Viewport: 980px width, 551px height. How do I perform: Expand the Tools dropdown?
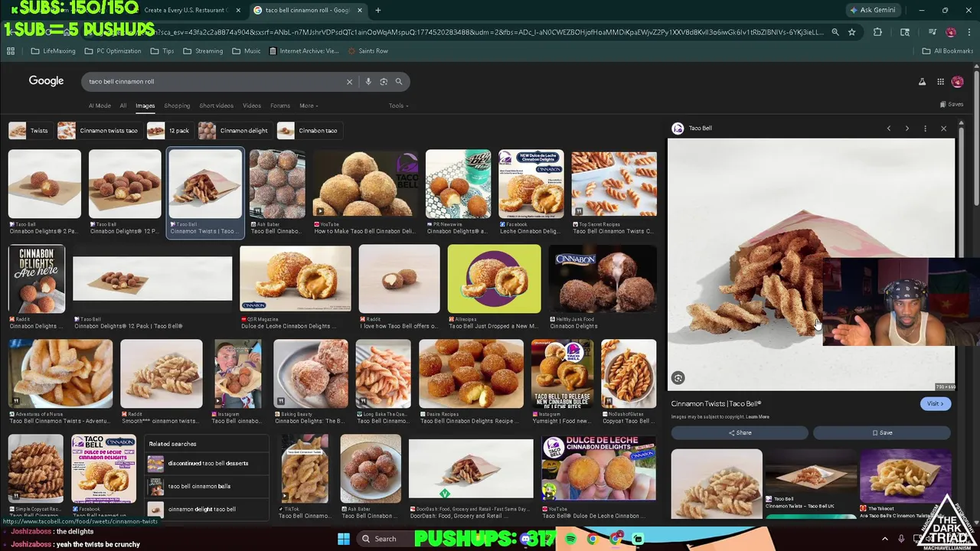[398, 106]
